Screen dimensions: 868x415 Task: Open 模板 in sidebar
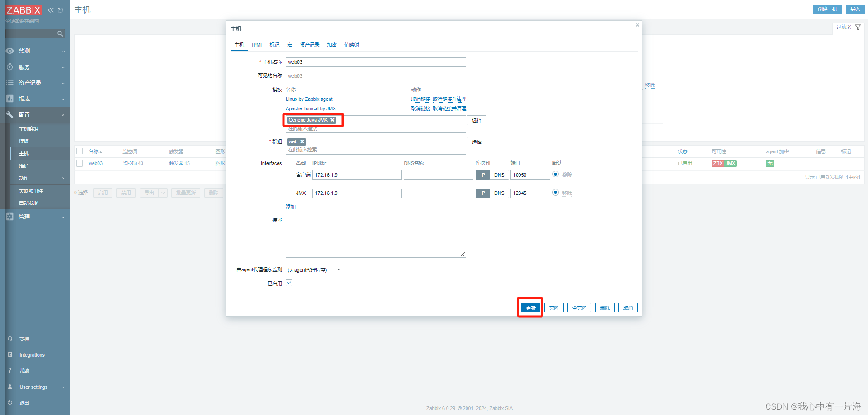click(24, 141)
